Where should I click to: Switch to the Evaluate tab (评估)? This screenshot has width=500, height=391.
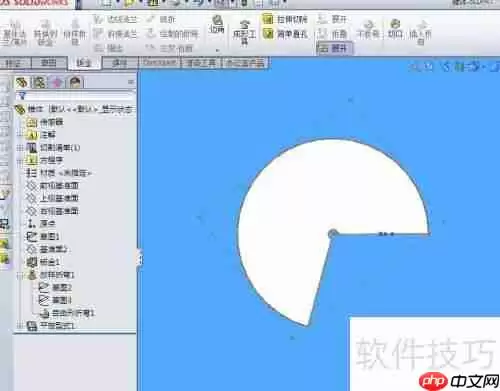click(120, 63)
